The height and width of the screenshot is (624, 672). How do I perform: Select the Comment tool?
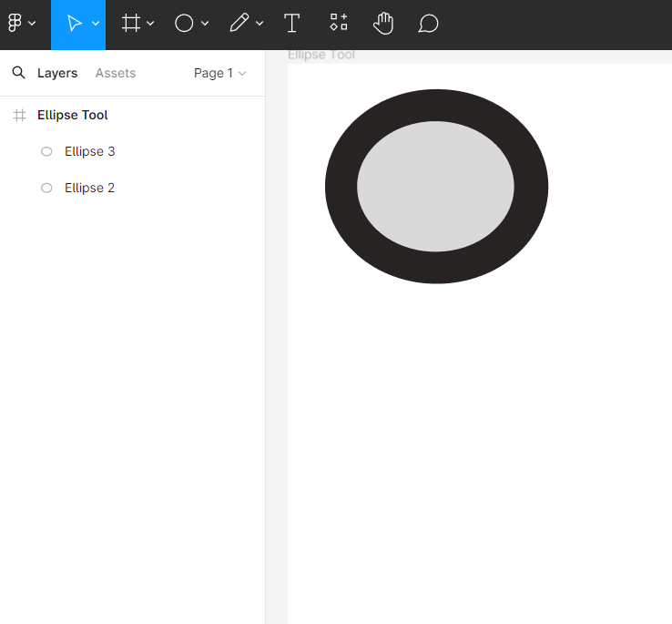point(428,24)
